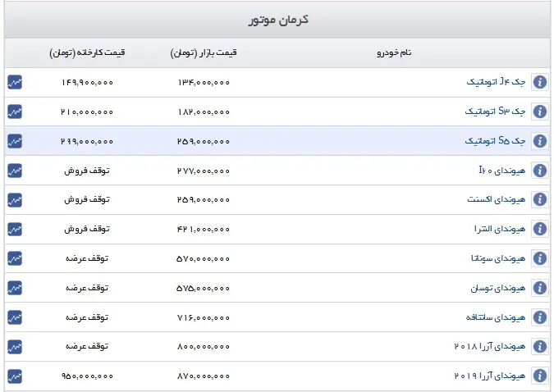
Task: Open the هیوندای اکسنت link
Action: point(497,200)
